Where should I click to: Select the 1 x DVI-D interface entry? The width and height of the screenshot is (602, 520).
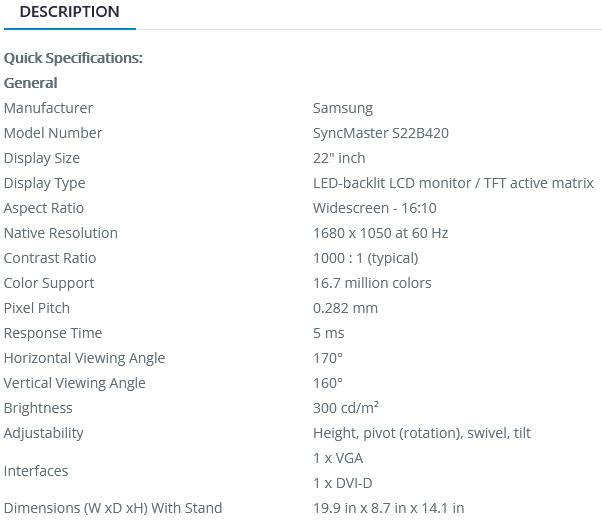click(342, 483)
